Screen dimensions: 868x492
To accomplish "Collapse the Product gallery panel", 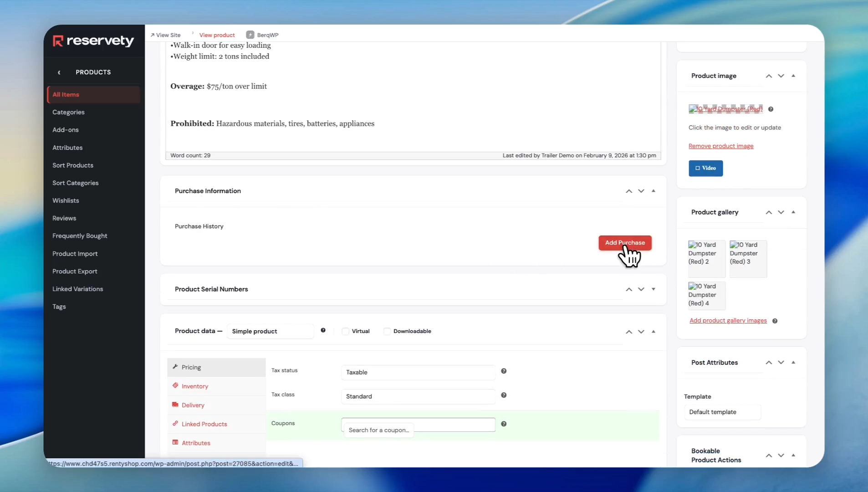I will 793,212.
